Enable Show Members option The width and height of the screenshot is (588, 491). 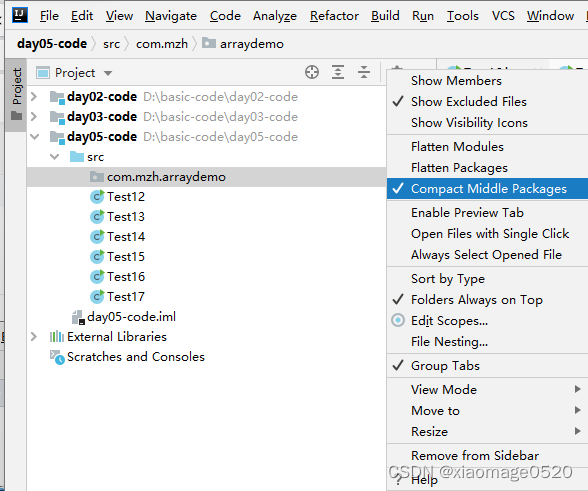(x=488, y=81)
